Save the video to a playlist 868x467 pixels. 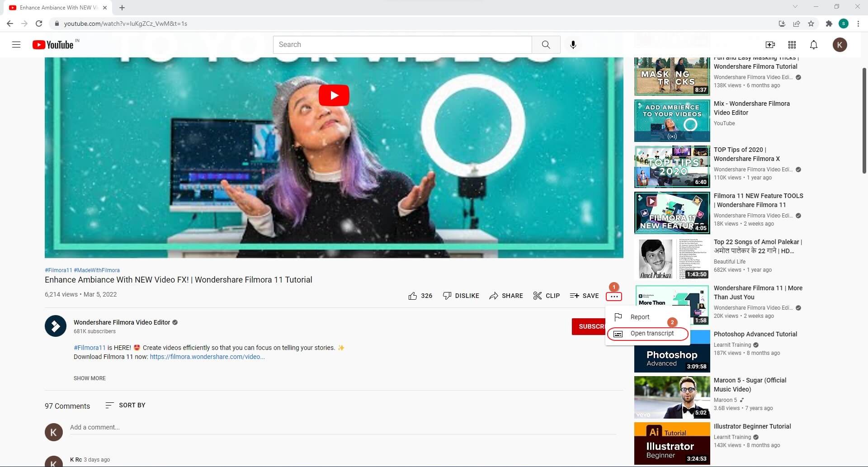584,296
